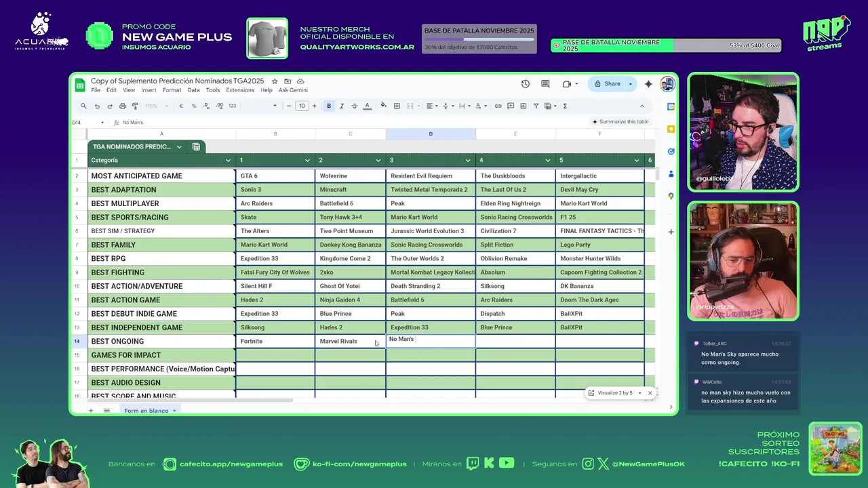The width and height of the screenshot is (868, 488).
Task: Open the text color picker
Action: pos(368,106)
